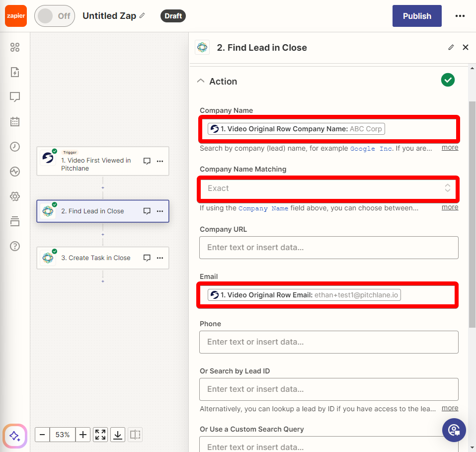Click the Zapier logo home icon
This screenshot has width=476, height=452.
click(x=16, y=16)
